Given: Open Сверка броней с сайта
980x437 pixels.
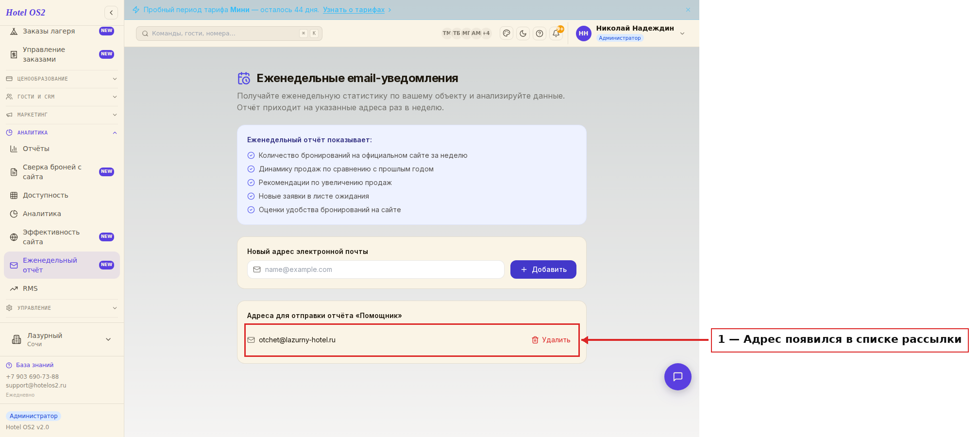Looking at the screenshot, I should coord(62,172).
